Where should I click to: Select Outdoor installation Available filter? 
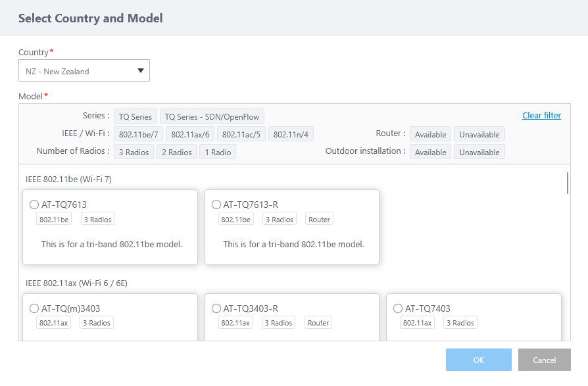click(431, 152)
